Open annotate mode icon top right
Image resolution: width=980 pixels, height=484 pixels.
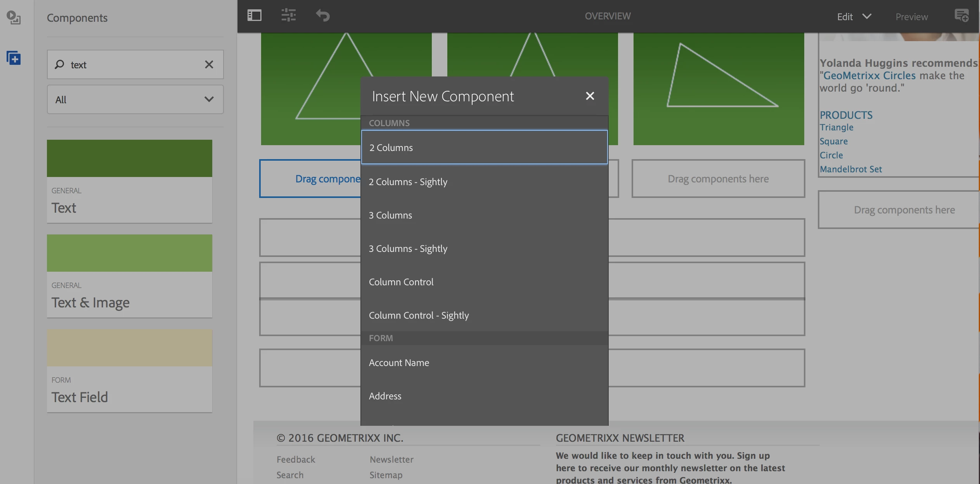[x=961, y=16]
